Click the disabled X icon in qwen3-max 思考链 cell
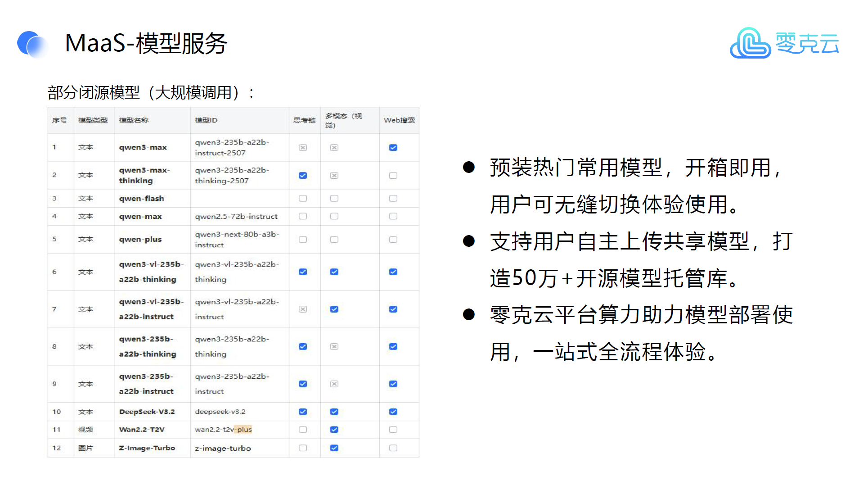The height and width of the screenshot is (481, 868). (x=303, y=148)
